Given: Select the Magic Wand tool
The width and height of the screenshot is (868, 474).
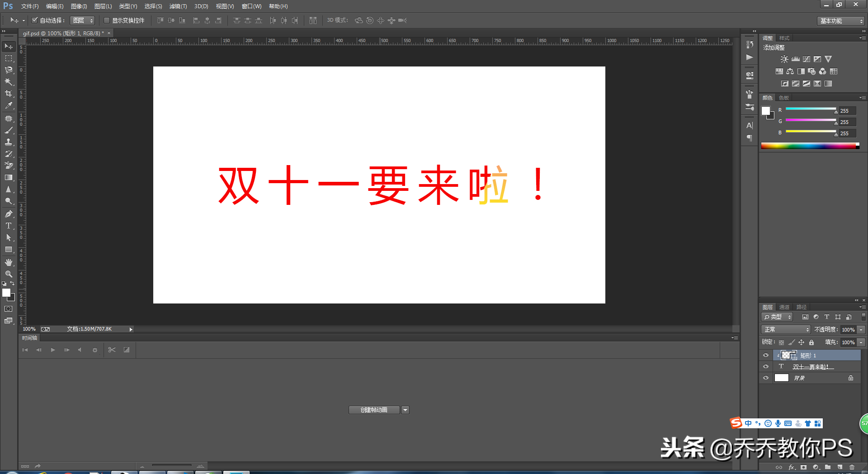Looking at the screenshot, I should 9,82.
